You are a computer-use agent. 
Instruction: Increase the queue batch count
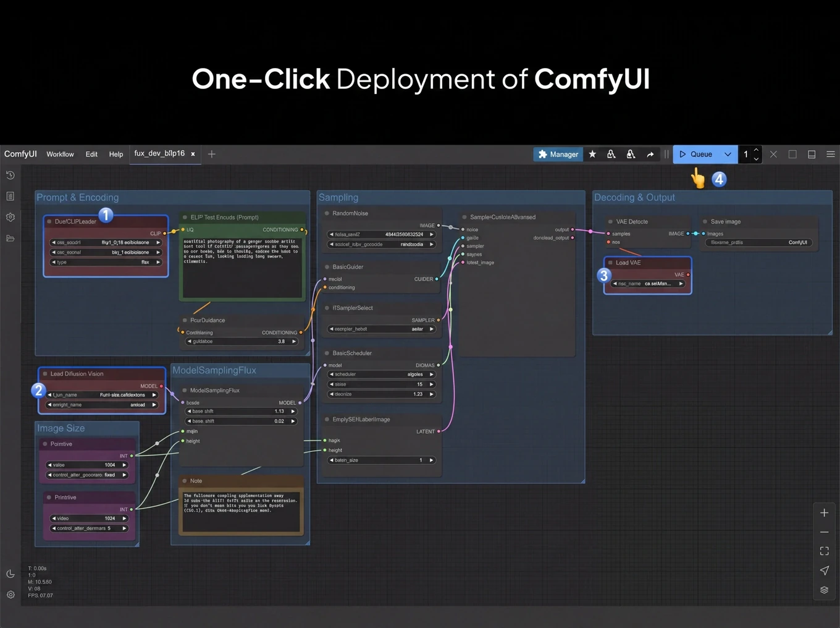[756, 150]
